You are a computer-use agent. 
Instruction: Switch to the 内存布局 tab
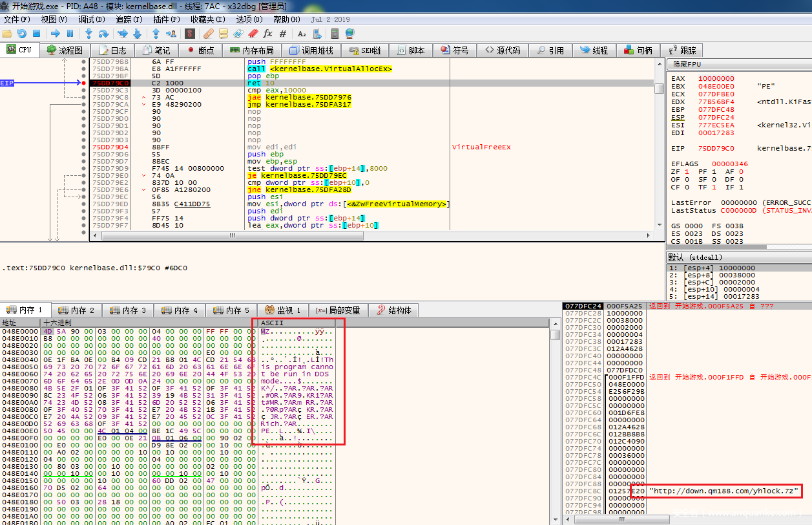pos(252,50)
